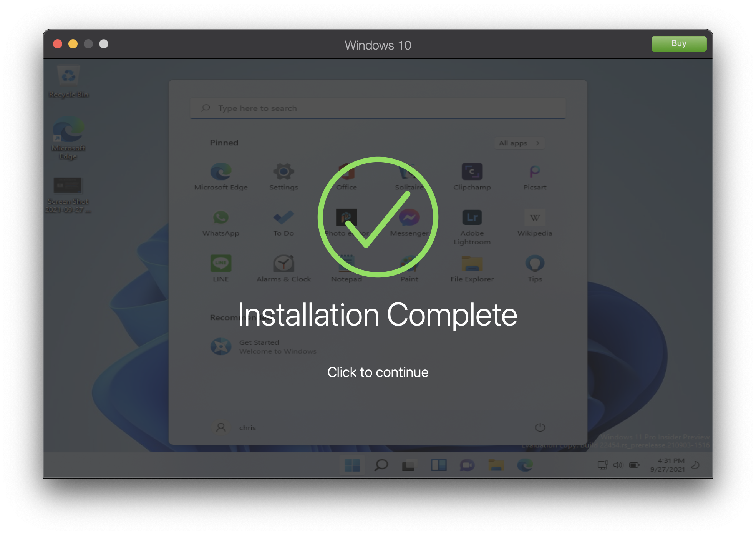This screenshot has height=535, width=756.
Task: Open the chris user account menu
Action: click(x=235, y=427)
